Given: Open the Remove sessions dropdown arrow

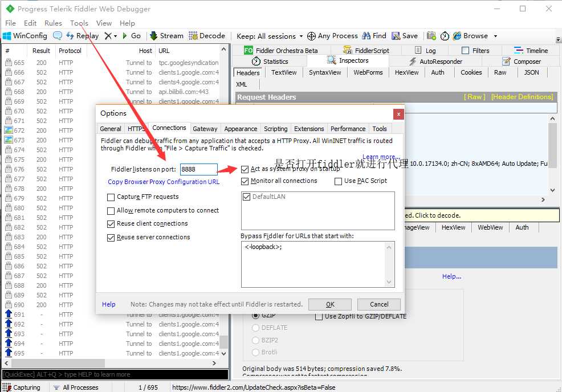Looking at the screenshot, I should pos(115,36).
